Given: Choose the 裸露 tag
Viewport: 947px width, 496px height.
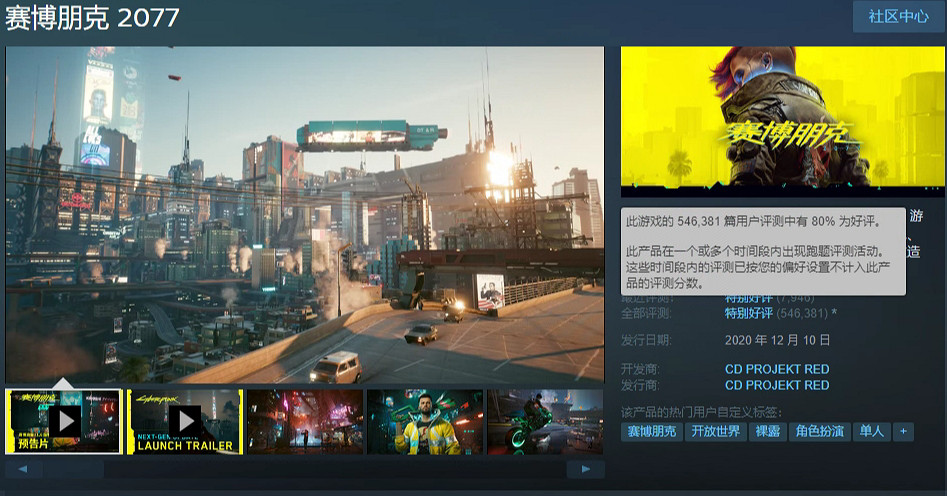Looking at the screenshot, I should 768,431.
